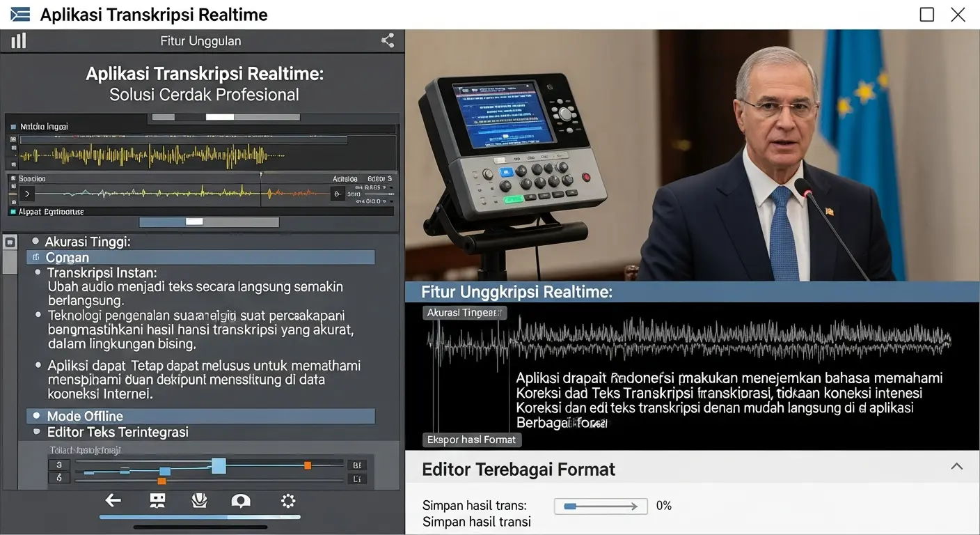Image resolution: width=980 pixels, height=535 pixels.
Task: Click the Fitur Unggulan panel title
Action: tap(200, 41)
